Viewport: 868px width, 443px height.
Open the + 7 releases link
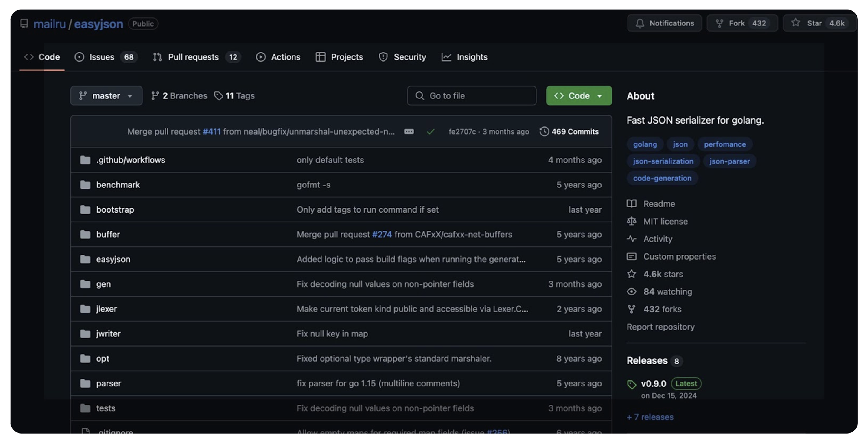pos(650,417)
